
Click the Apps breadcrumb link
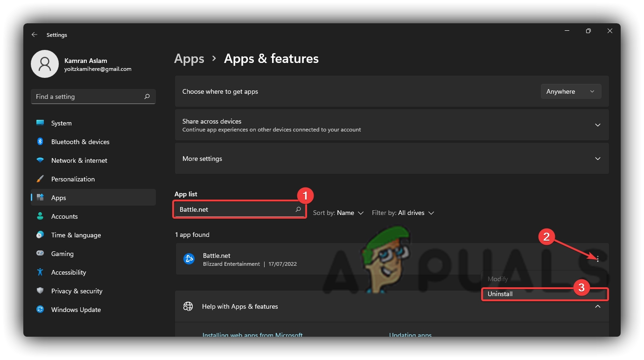coord(189,59)
